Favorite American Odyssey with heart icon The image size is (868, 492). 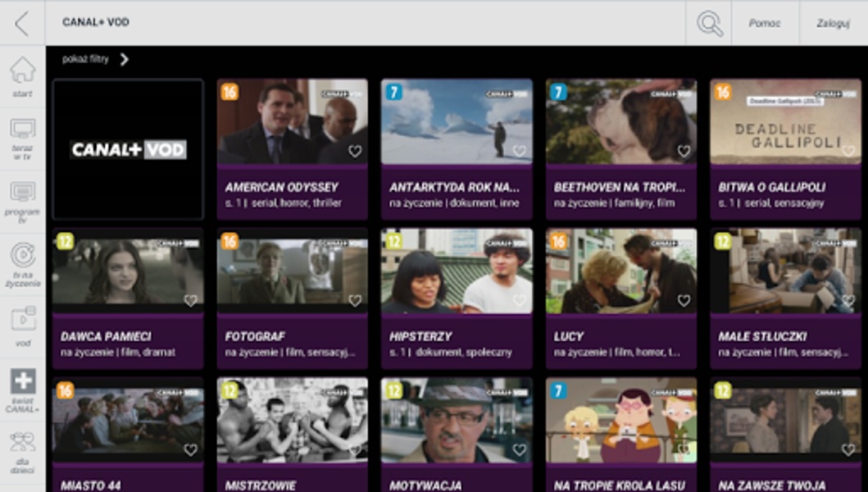(355, 151)
